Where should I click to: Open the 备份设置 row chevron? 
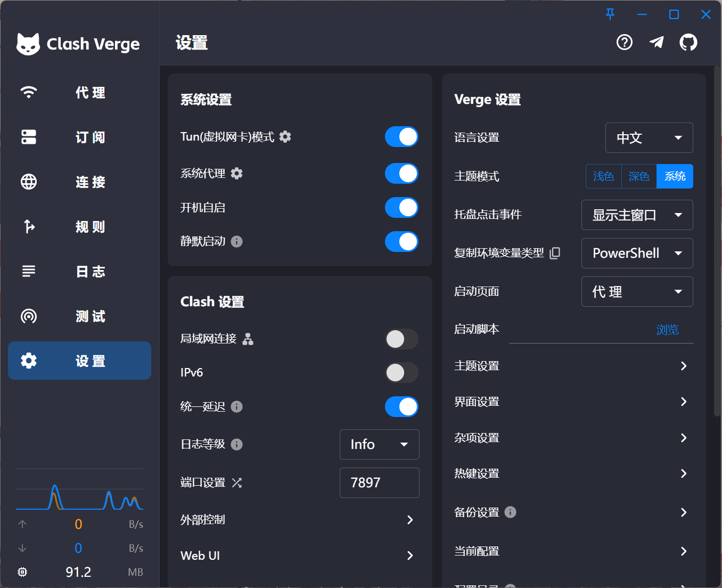(x=684, y=512)
